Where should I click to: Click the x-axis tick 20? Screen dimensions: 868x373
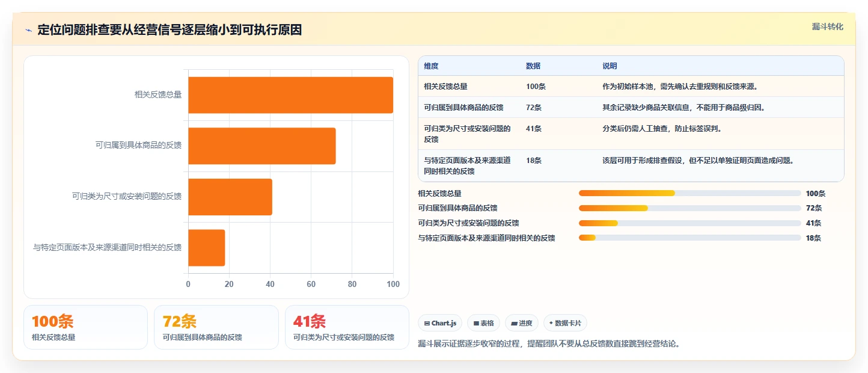click(229, 285)
